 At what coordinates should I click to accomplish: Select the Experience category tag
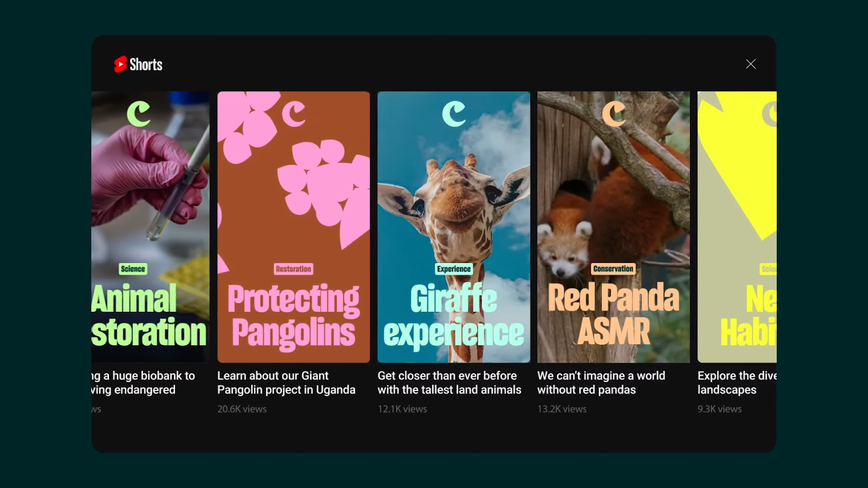454,269
